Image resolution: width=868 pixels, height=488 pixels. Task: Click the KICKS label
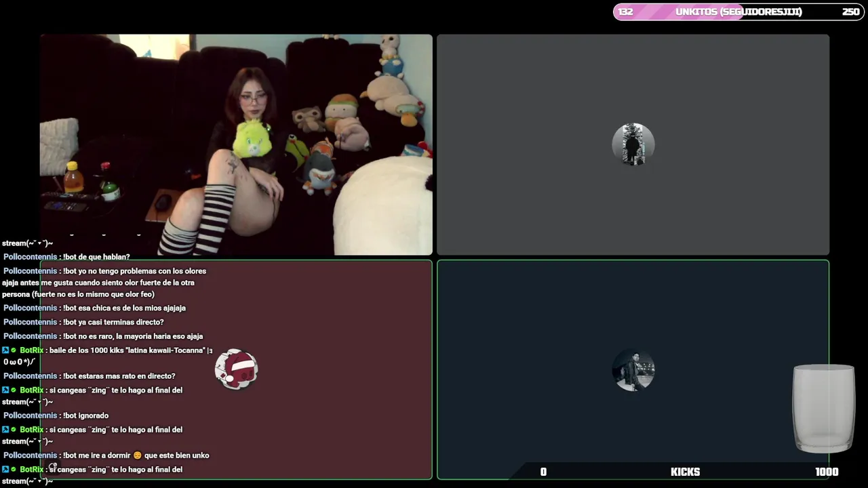(x=685, y=472)
